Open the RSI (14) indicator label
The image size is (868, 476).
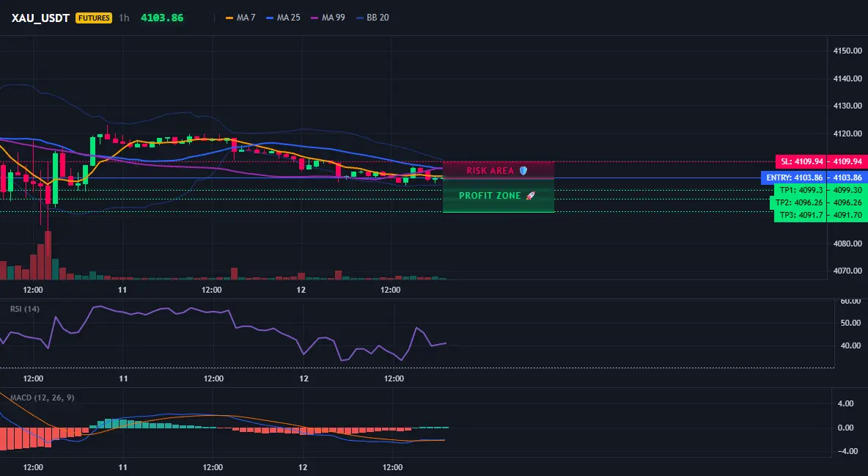tap(25, 310)
